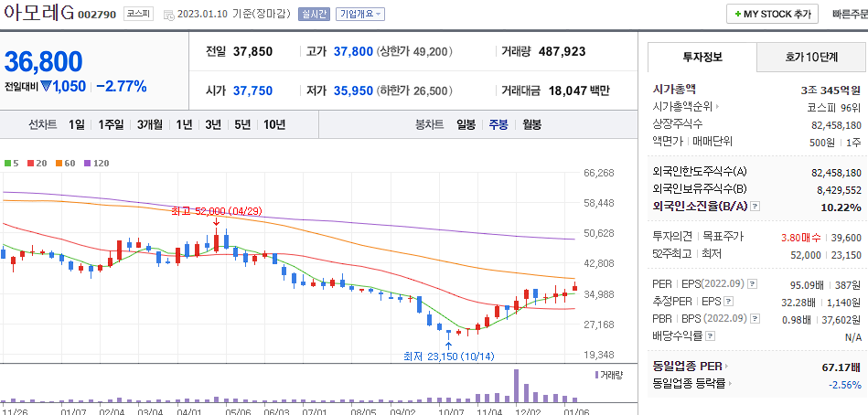Viewport: 868px width, 415px height.
Task: Click the 목표주가 label
Action: [x=723, y=237]
